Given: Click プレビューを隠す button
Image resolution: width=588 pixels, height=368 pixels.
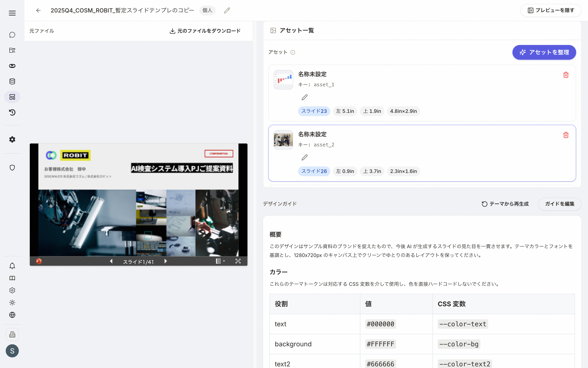Looking at the screenshot, I should (x=551, y=10).
